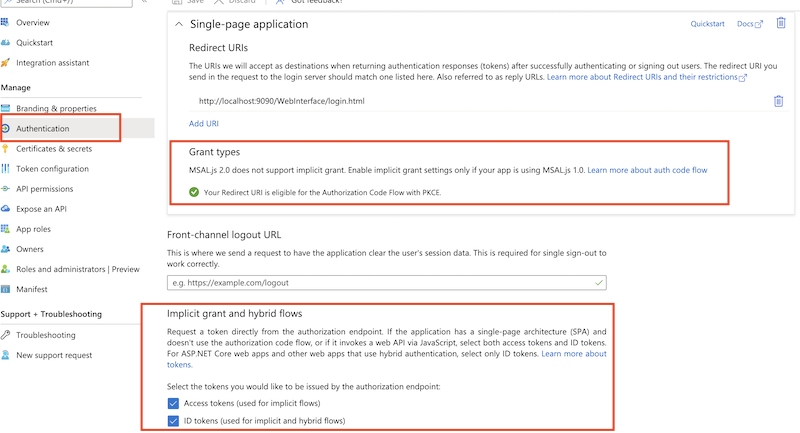
Task: Click the Certificates & secrets key icon
Action: tap(5, 148)
